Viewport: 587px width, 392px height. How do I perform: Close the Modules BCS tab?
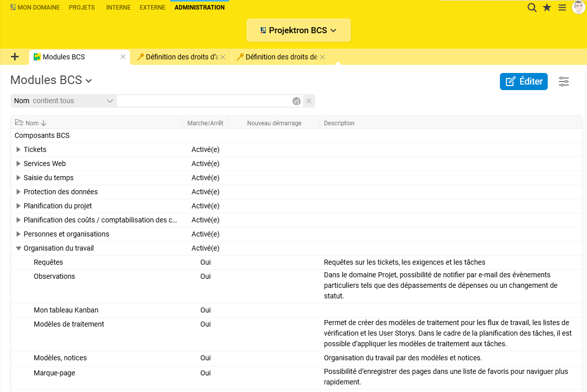(123, 57)
